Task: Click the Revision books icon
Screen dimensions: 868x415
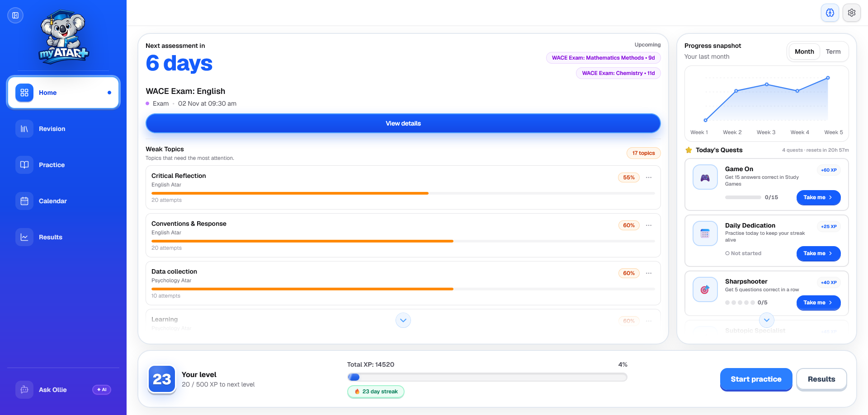Action: [24, 129]
